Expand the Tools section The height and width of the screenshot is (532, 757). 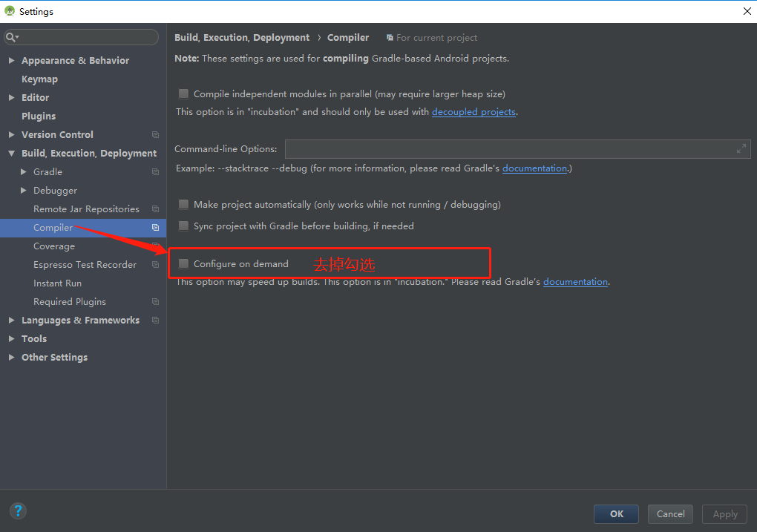(12, 339)
